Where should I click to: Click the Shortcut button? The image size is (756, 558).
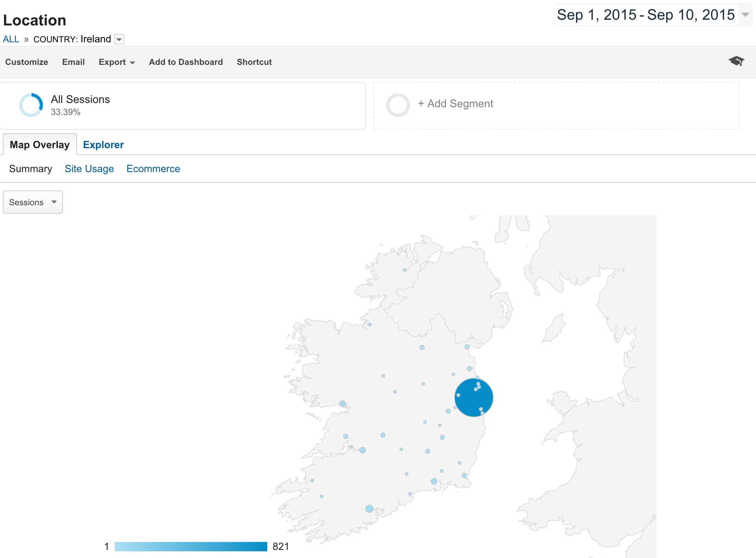click(254, 62)
